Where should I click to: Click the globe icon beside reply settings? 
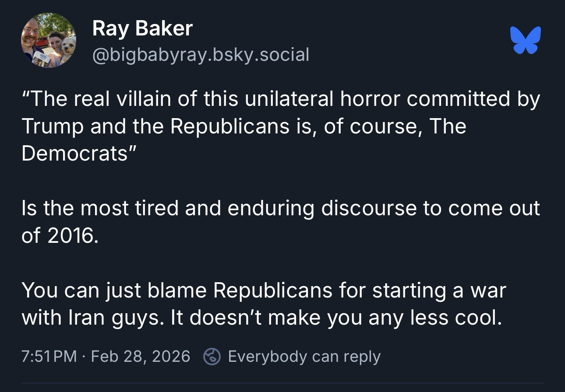[x=212, y=357]
